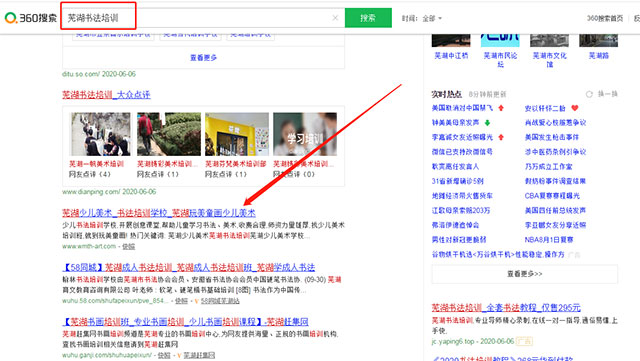Click green down arrow beside 钟美美母亲发声
Screen dimensions: 640x361
coord(487,123)
